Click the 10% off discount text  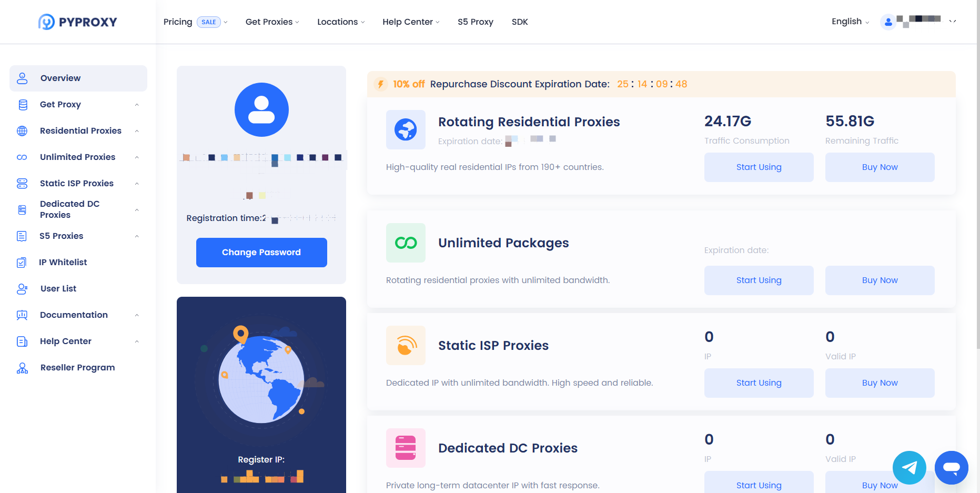409,84
